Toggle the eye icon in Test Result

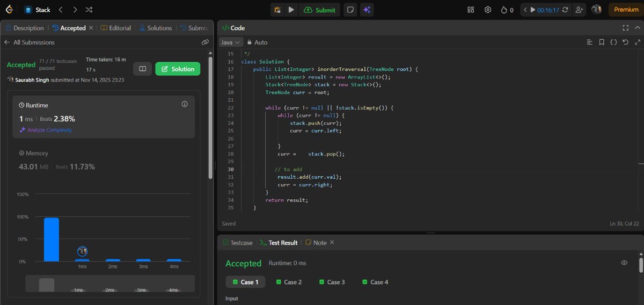(624, 263)
